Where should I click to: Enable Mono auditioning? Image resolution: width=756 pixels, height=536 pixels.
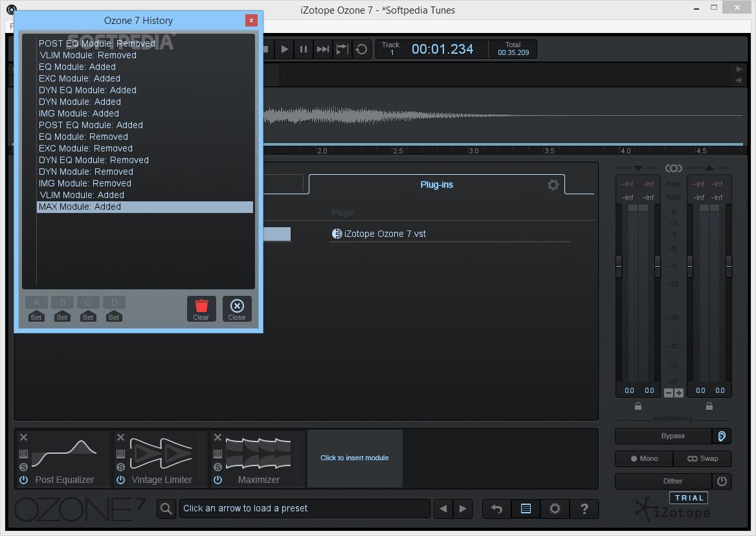(644, 458)
